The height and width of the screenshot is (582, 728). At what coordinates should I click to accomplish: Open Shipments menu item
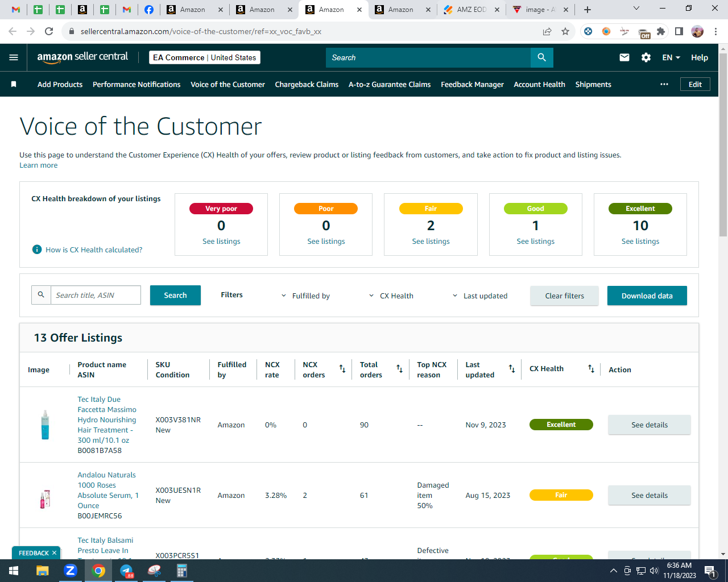[593, 84]
